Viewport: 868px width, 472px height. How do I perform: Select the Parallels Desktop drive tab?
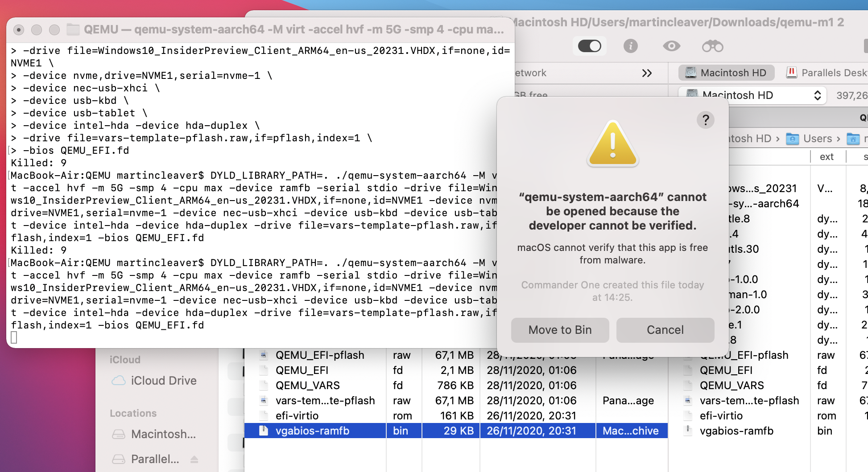tap(827, 73)
